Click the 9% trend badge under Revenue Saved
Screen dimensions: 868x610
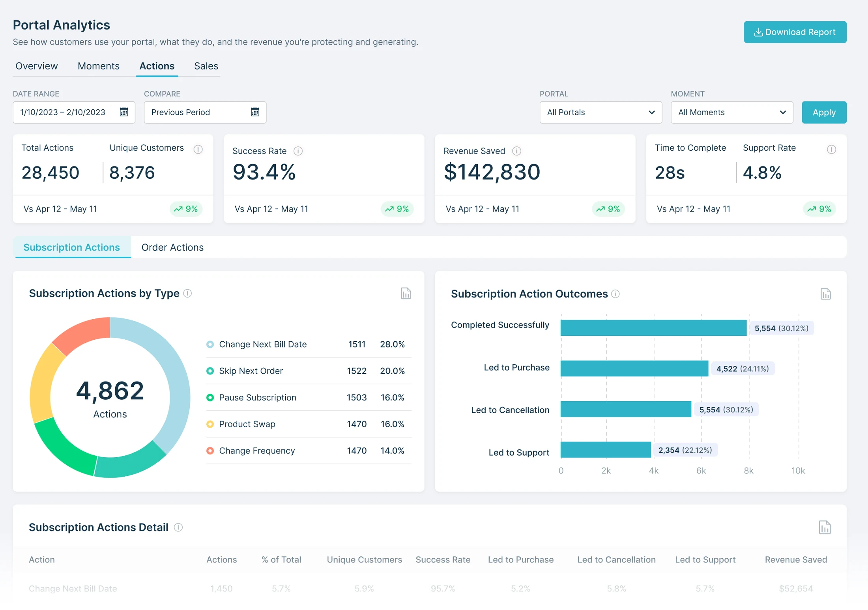click(608, 209)
